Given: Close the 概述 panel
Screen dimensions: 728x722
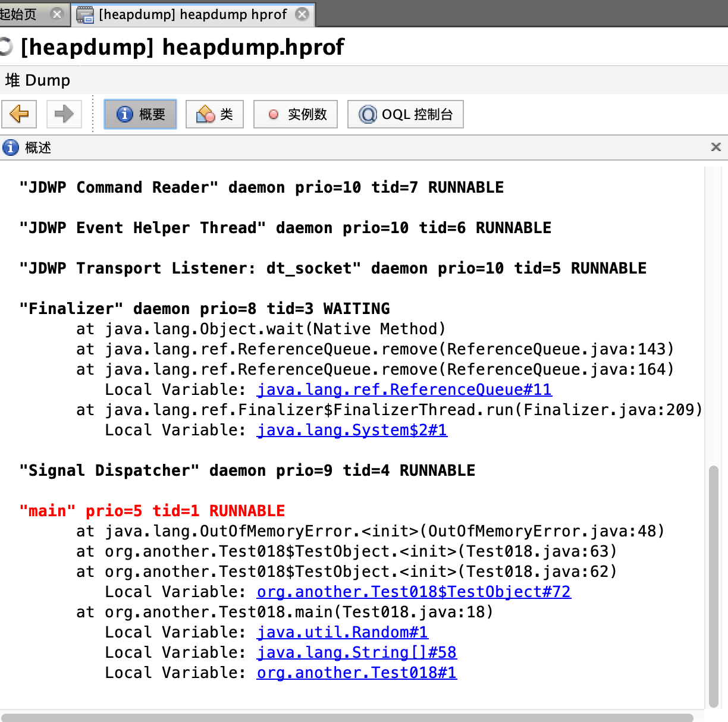Looking at the screenshot, I should point(716,147).
